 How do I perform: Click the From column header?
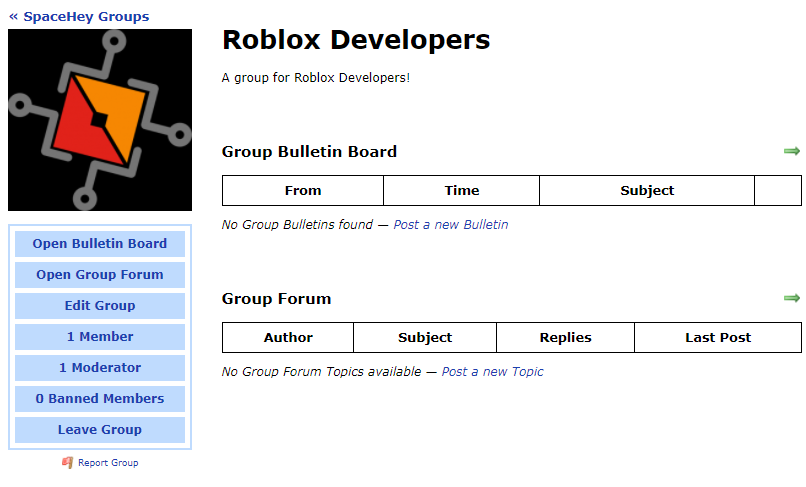click(x=303, y=191)
